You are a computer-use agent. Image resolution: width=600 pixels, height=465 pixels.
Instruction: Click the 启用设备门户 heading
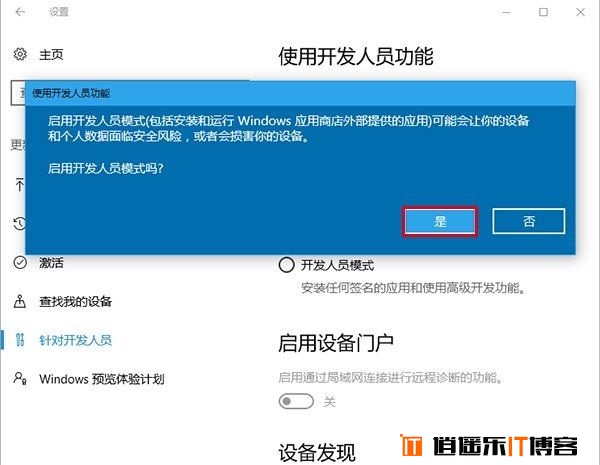[x=336, y=343]
